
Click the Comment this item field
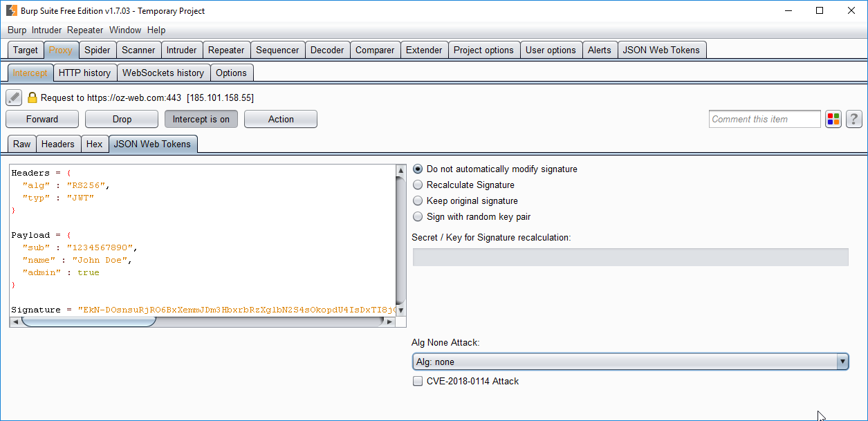tap(765, 119)
